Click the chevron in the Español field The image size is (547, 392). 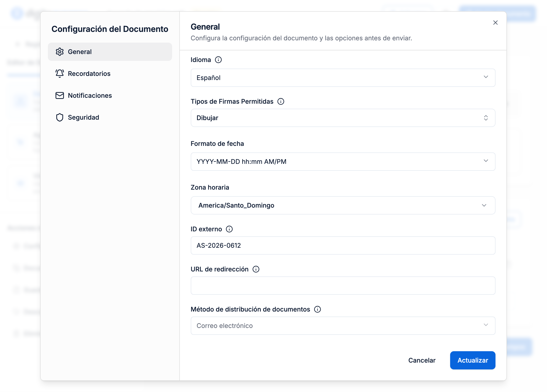click(x=486, y=77)
